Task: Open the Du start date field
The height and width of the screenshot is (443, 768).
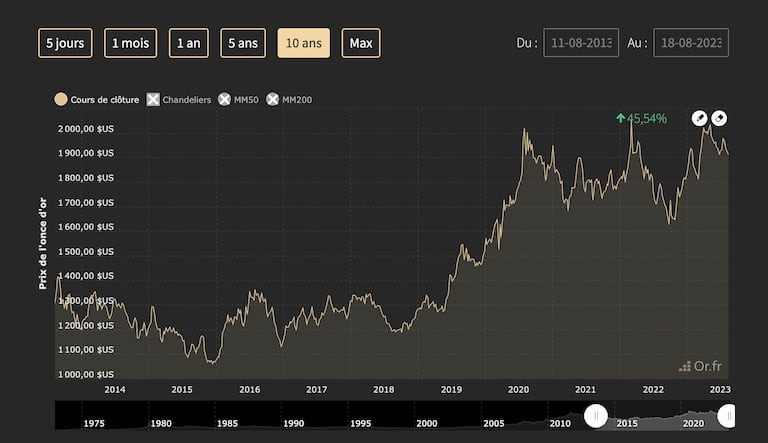Action: tap(581, 43)
